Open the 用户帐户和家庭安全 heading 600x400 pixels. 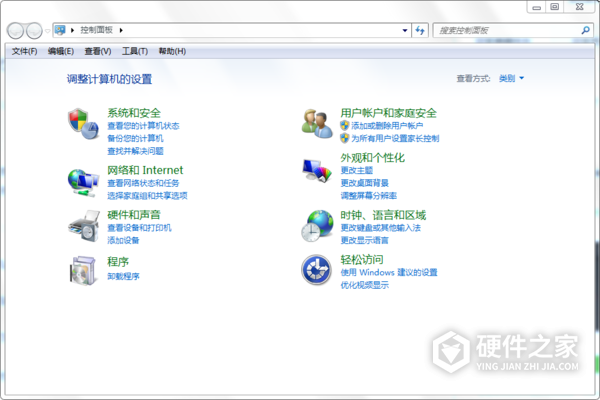tap(389, 113)
